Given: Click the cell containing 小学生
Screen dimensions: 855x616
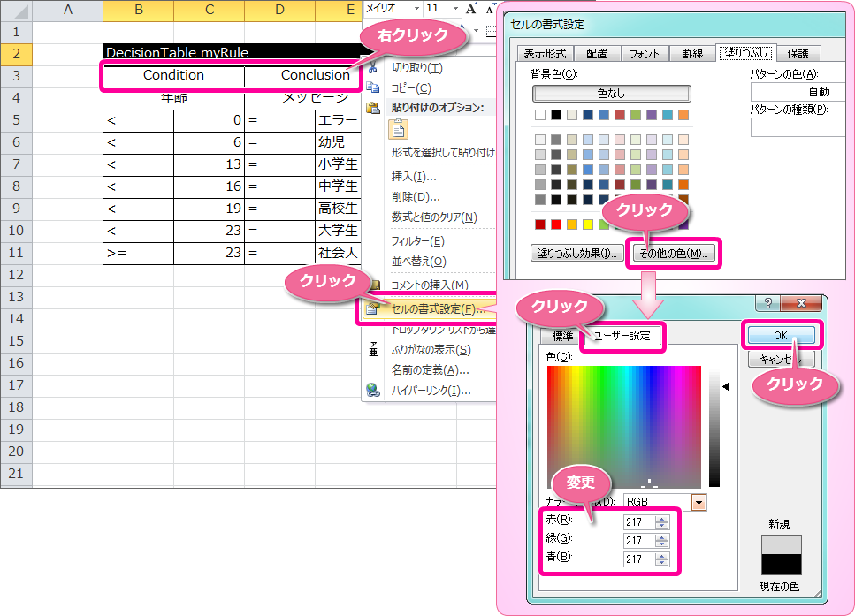Looking at the screenshot, I should point(338,164).
